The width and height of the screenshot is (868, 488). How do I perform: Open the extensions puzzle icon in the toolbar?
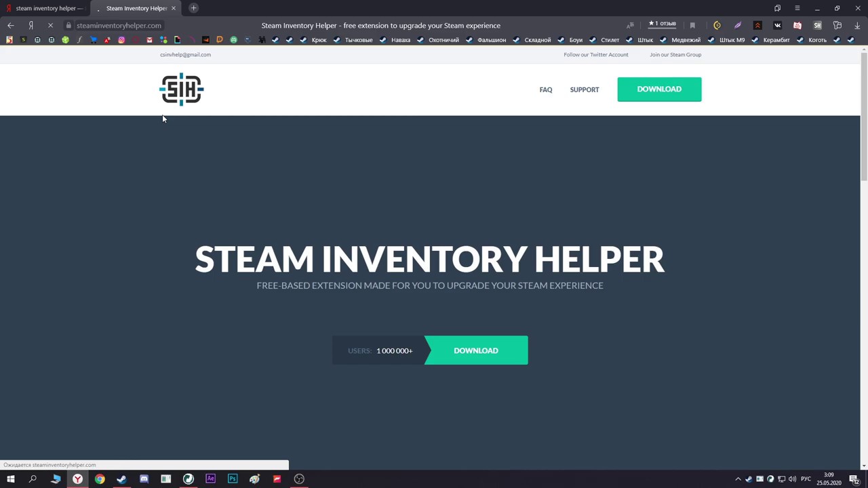pos(837,25)
